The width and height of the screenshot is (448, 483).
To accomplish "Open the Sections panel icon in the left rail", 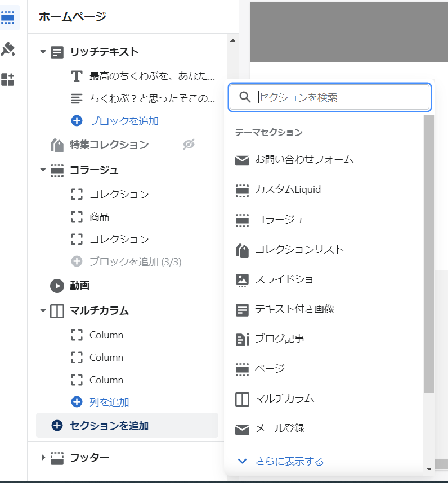I will [8, 17].
